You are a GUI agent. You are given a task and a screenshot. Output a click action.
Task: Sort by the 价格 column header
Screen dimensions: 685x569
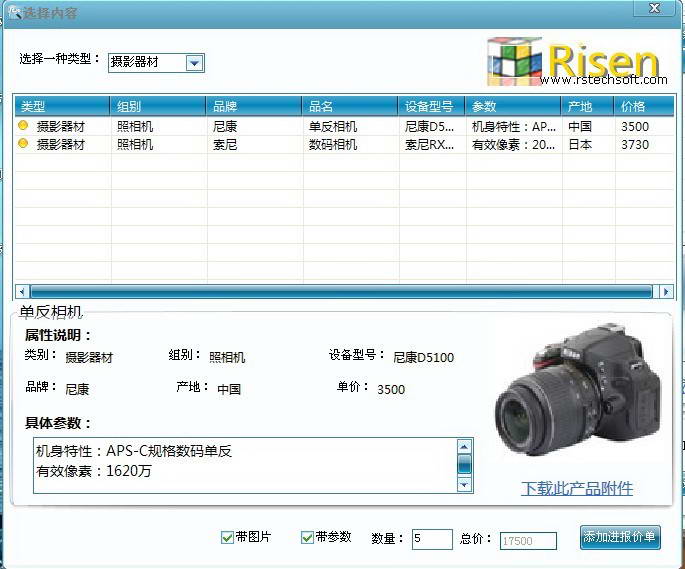[x=644, y=106]
